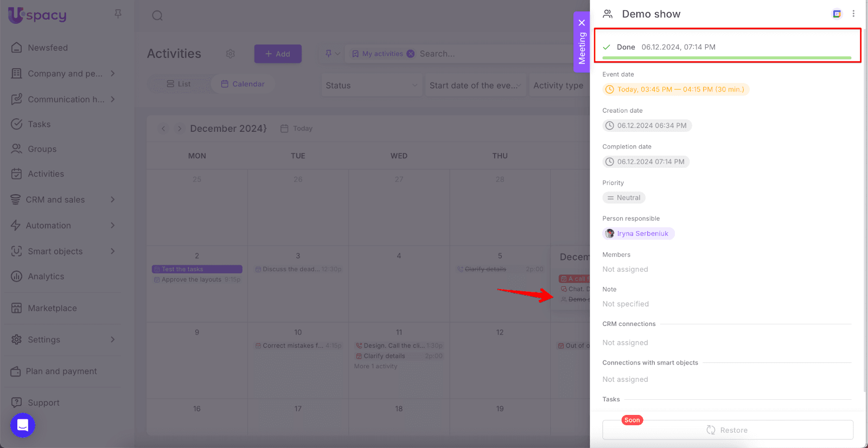The width and height of the screenshot is (868, 448).
Task: Expand the Automation menu section
Action: pos(113,226)
